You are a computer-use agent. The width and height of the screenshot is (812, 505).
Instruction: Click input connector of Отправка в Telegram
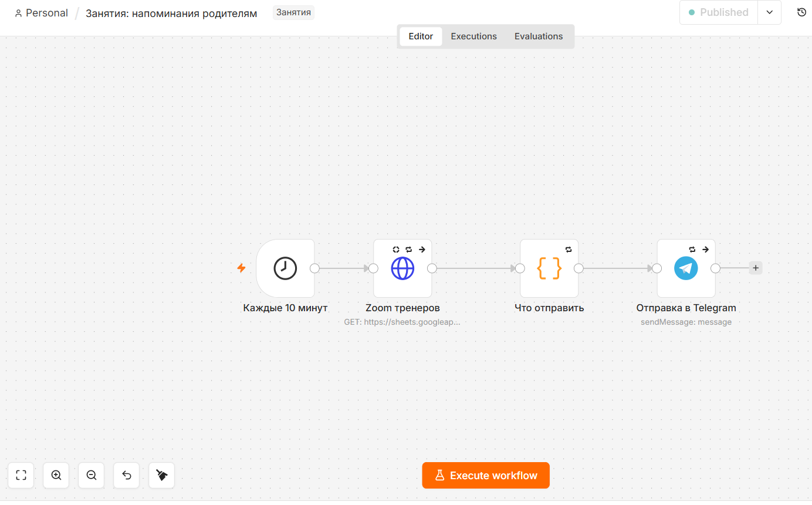657,268
